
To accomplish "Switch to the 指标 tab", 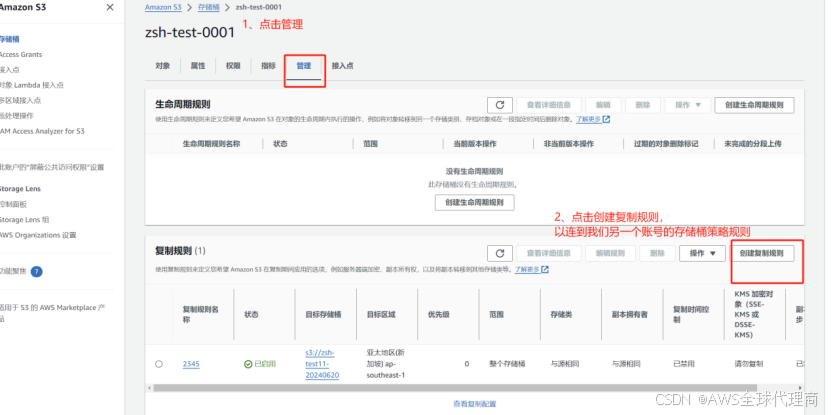I will 268,66.
